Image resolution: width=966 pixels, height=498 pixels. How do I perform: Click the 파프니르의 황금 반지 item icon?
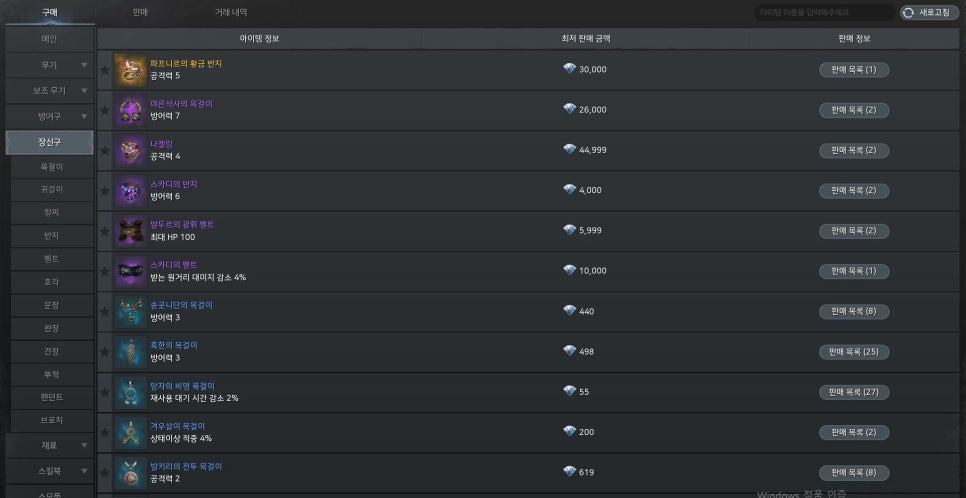pyautogui.click(x=130, y=70)
